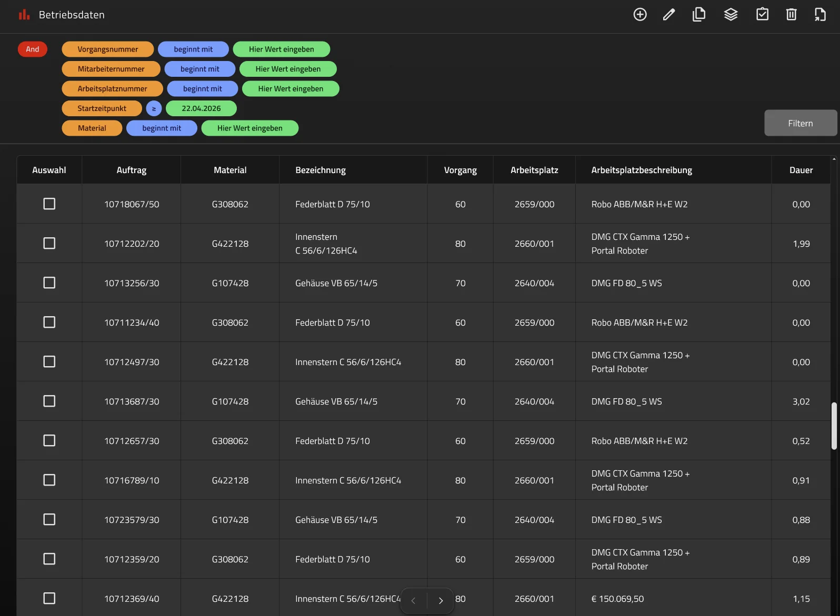Check the row 10712497/30 box

pos(49,361)
